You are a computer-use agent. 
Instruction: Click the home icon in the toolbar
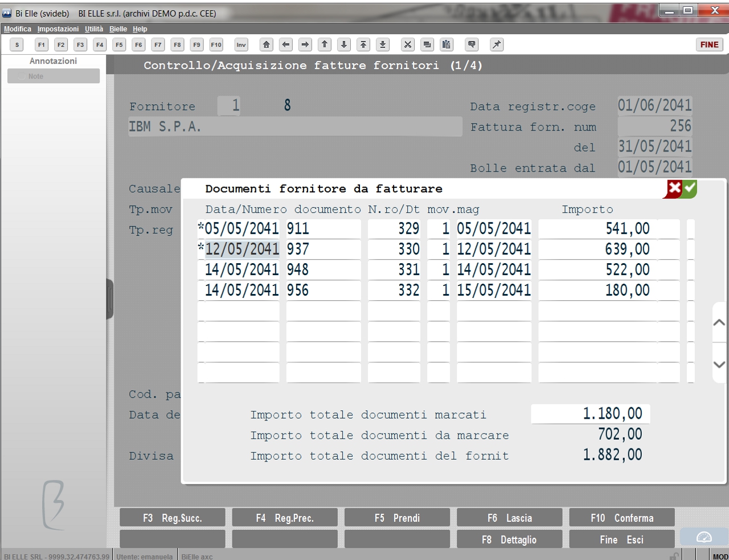(x=267, y=44)
